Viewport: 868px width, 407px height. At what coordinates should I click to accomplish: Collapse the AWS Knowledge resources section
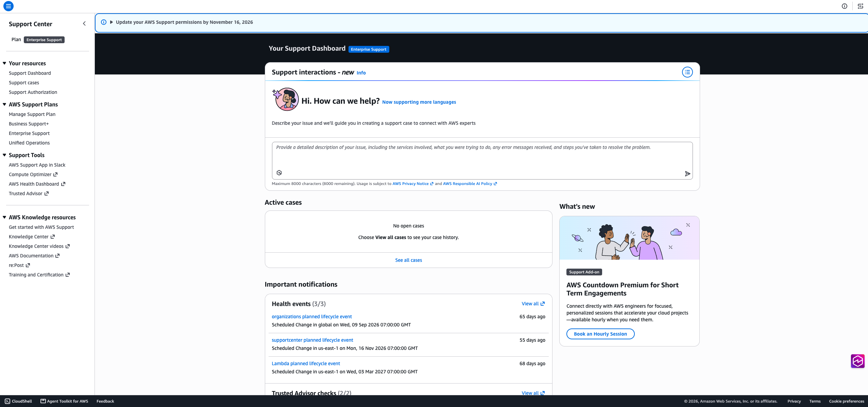pos(4,217)
